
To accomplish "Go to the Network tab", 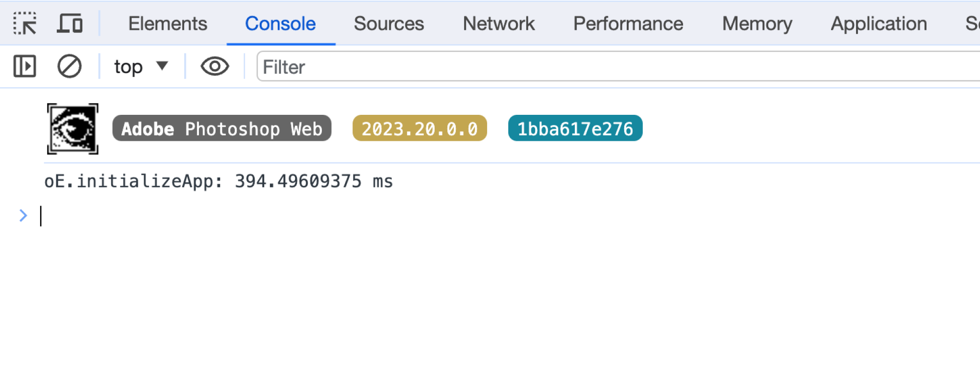I will (x=498, y=24).
